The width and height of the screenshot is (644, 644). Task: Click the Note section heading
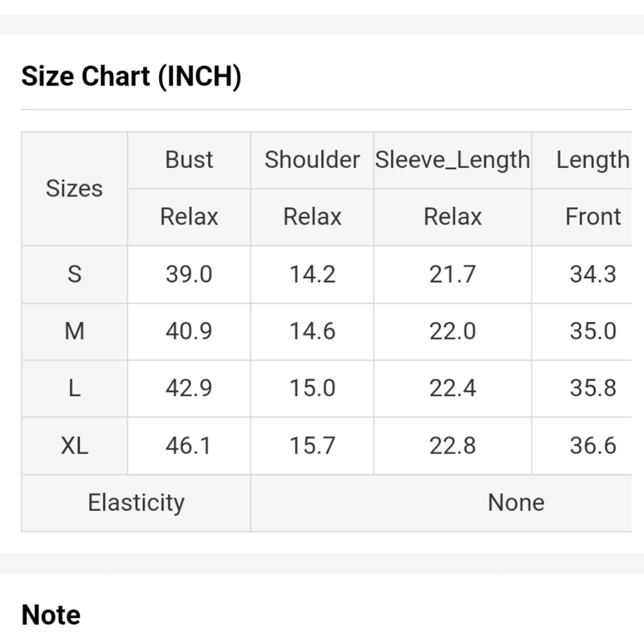click(x=51, y=615)
